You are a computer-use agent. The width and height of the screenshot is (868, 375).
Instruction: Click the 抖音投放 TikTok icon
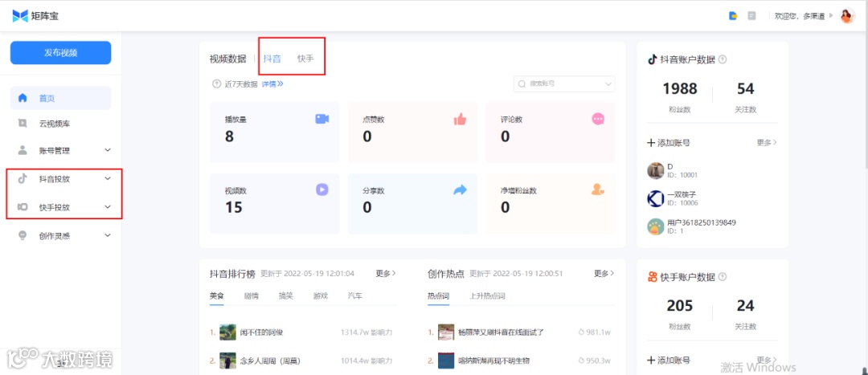23,178
